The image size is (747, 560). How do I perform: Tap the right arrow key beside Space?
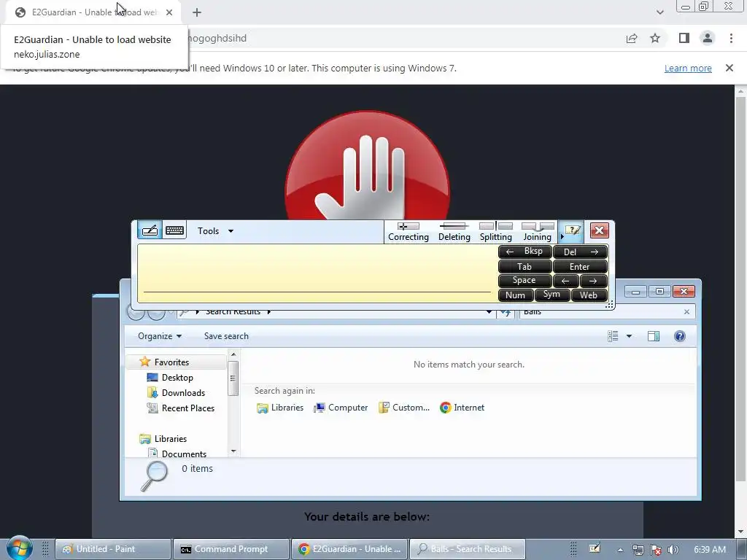[594, 281]
